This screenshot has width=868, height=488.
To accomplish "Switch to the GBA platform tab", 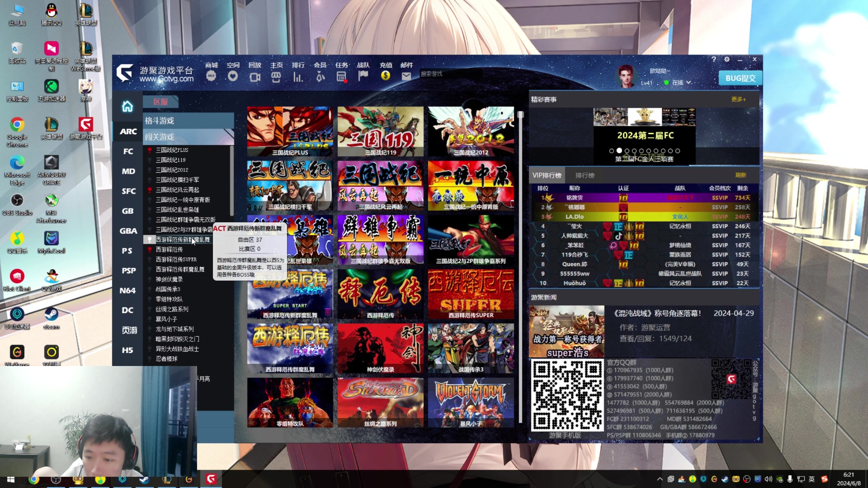I will coord(128,231).
